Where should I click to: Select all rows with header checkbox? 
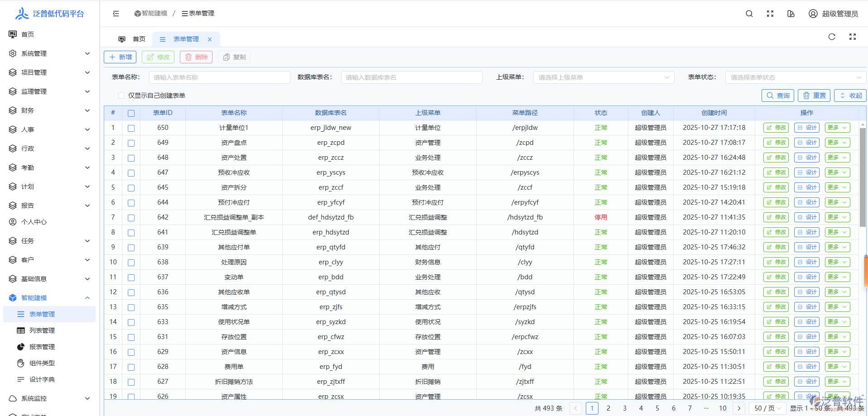coord(131,113)
